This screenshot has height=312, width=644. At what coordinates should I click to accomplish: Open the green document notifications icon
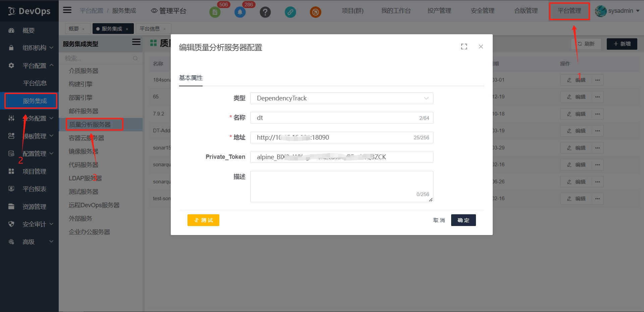click(215, 12)
